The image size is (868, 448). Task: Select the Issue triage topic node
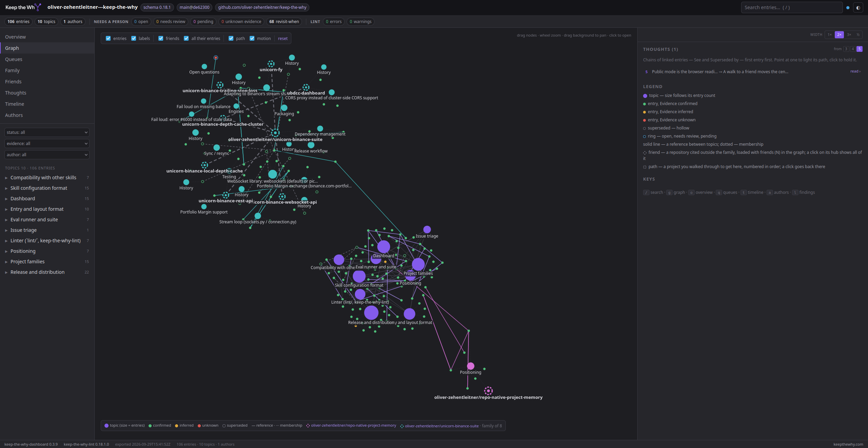(x=427, y=229)
